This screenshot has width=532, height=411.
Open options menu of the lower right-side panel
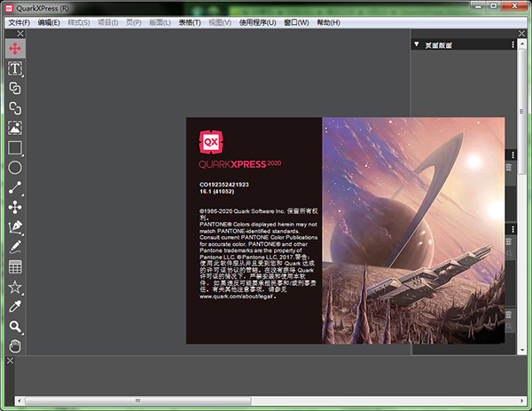(x=512, y=229)
